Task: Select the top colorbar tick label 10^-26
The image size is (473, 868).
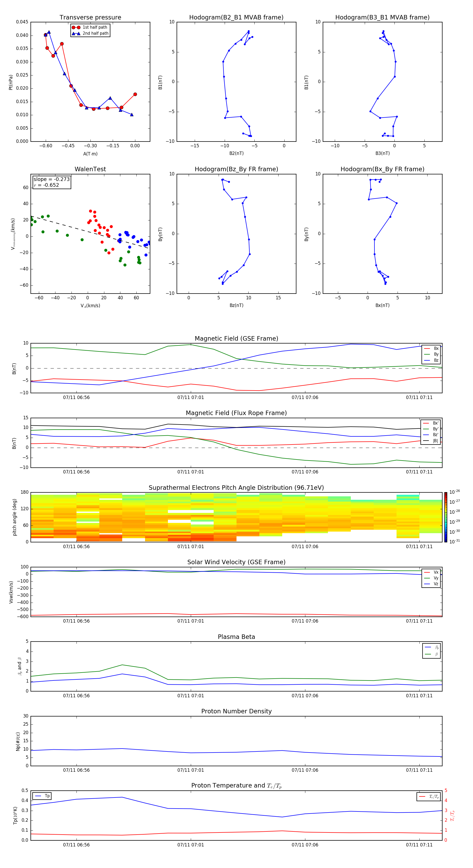Action: tap(455, 492)
